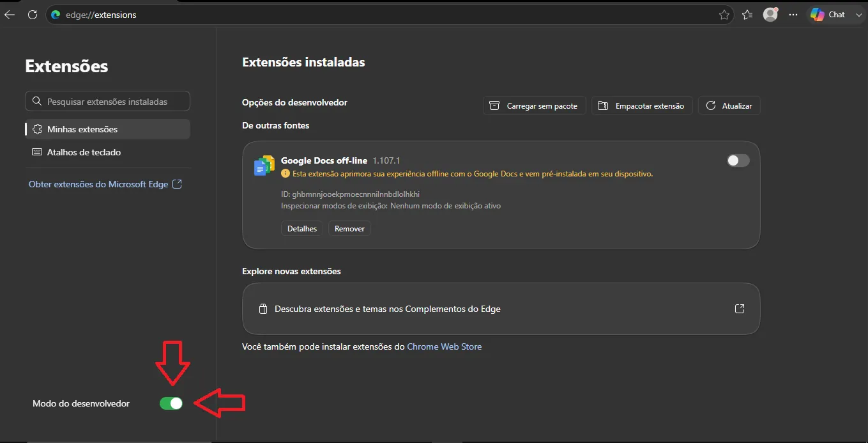Open the Settings and more ellipsis menu
The width and height of the screenshot is (868, 443).
[x=793, y=15]
